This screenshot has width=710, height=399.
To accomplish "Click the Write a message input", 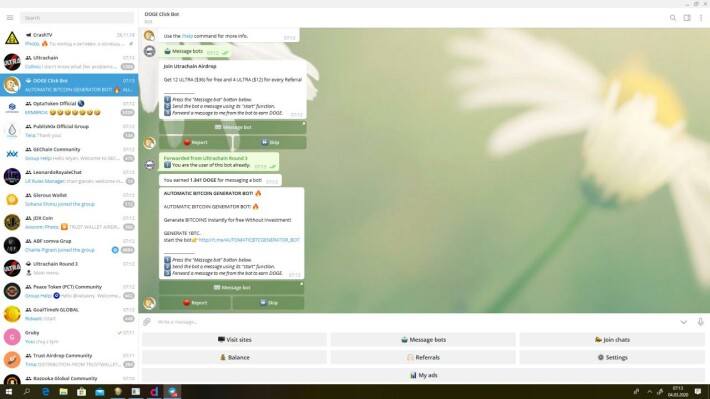I will coord(414,322).
